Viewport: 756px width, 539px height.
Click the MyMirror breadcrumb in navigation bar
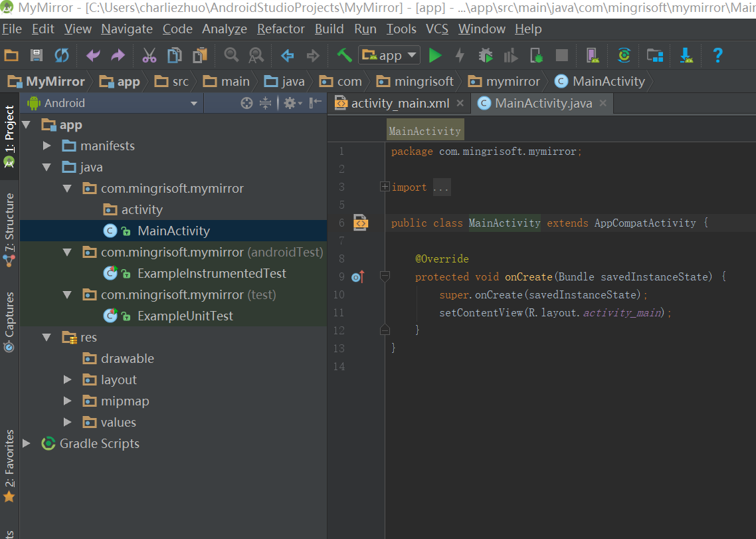47,82
